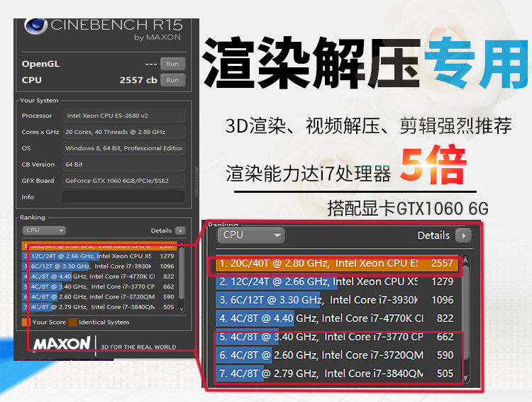Select the i7-4770K 822 row in enlarged ranking
Image resolution: width=532 pixels, height=402 pixels.
click(x=337, y=318)
